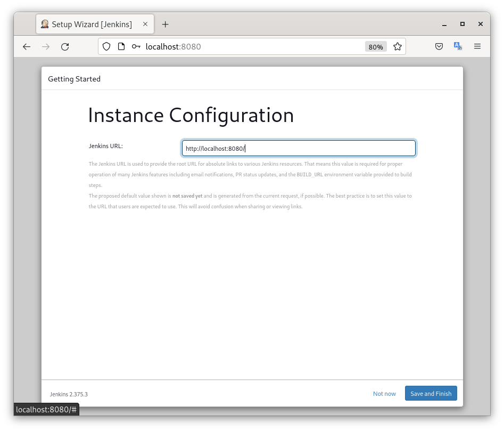
Task: Select the Setup Wizard [Jenkins] tab
Action: (x=92, y=25)
